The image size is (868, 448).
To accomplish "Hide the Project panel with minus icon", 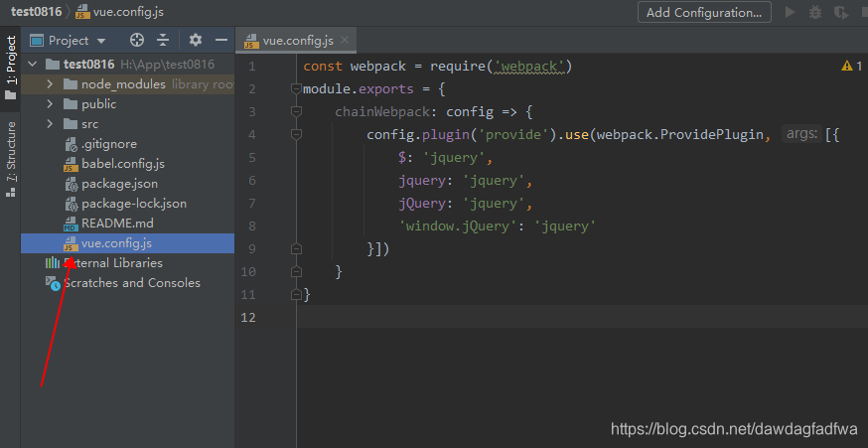I will pos(221,40).
